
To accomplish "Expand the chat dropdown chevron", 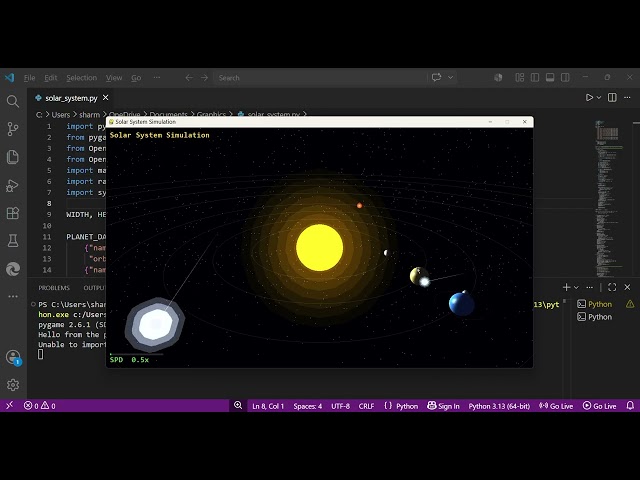I will coord(450,78).
